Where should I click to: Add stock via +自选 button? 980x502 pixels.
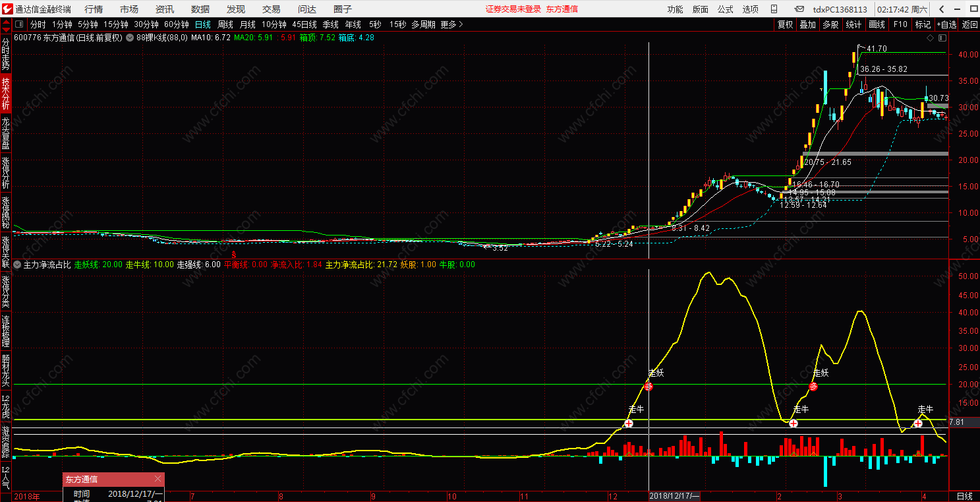tap(946, 24)
